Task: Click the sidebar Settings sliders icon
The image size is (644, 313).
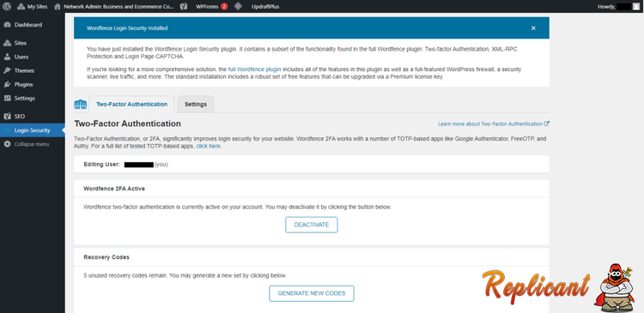Action: (7, 99)
